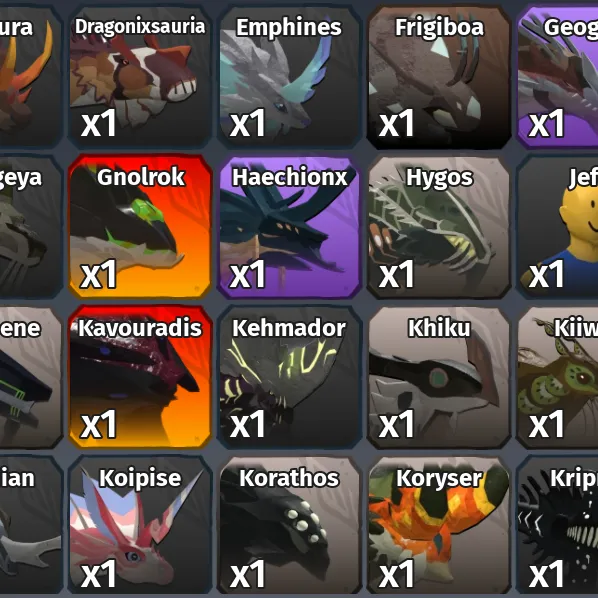Viewport: 598px width, 598px height.
Task: Open the purple Geog creature card
Action: coord(558,77)
